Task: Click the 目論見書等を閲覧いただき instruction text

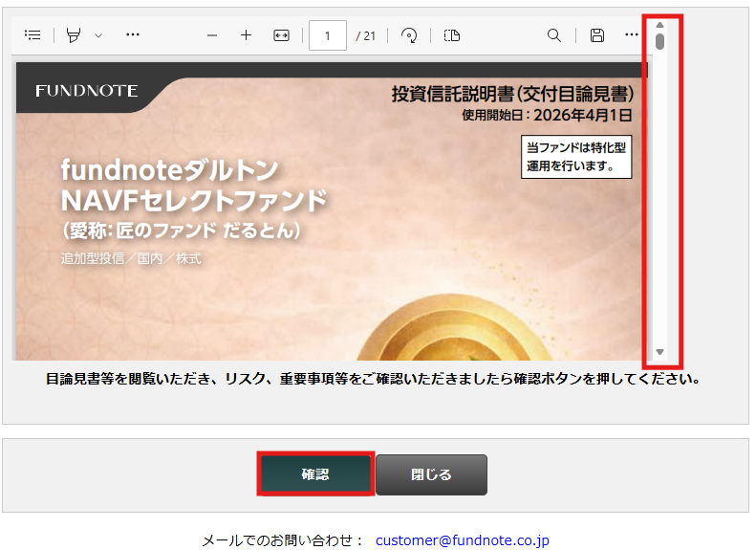Action: (373, 379)
